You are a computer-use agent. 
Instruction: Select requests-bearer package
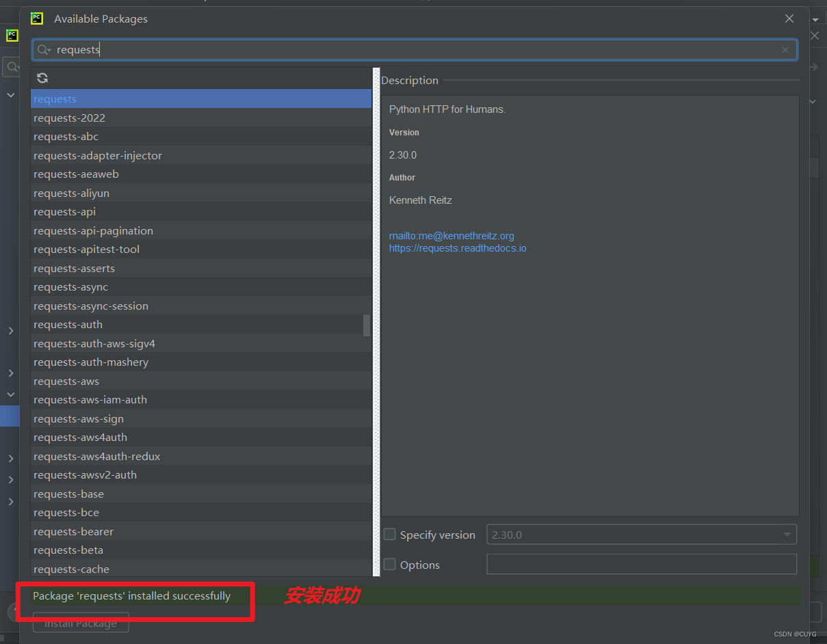(201, 531)
